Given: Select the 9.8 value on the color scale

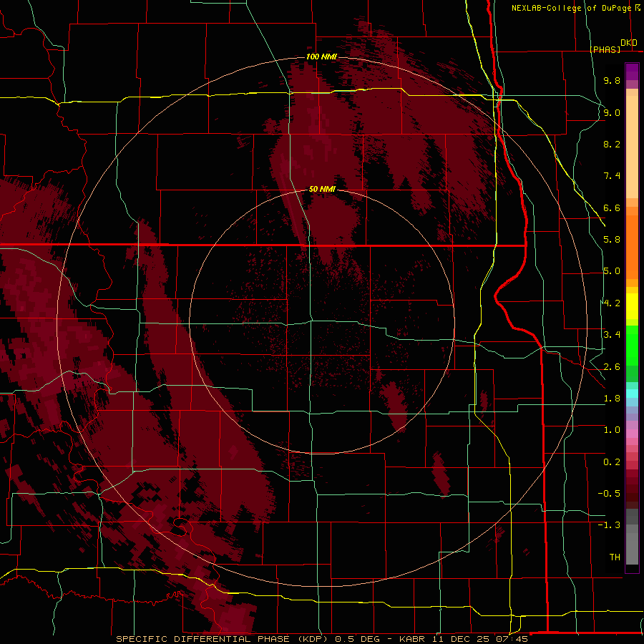Looking at the screenshot, I should click(612, 80).
